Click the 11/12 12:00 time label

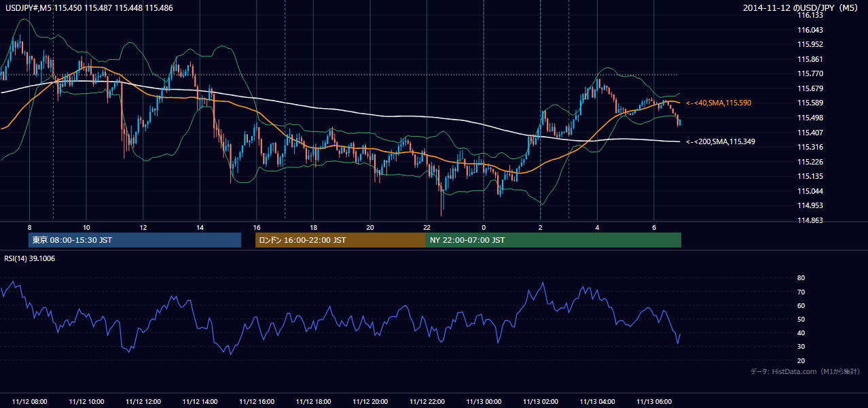pos(143,402)
